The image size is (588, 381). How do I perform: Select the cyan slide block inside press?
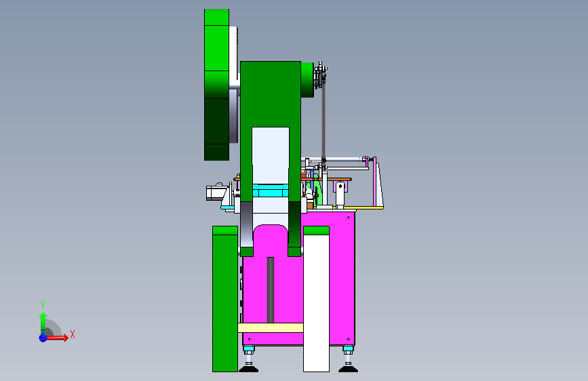(271, 191)
